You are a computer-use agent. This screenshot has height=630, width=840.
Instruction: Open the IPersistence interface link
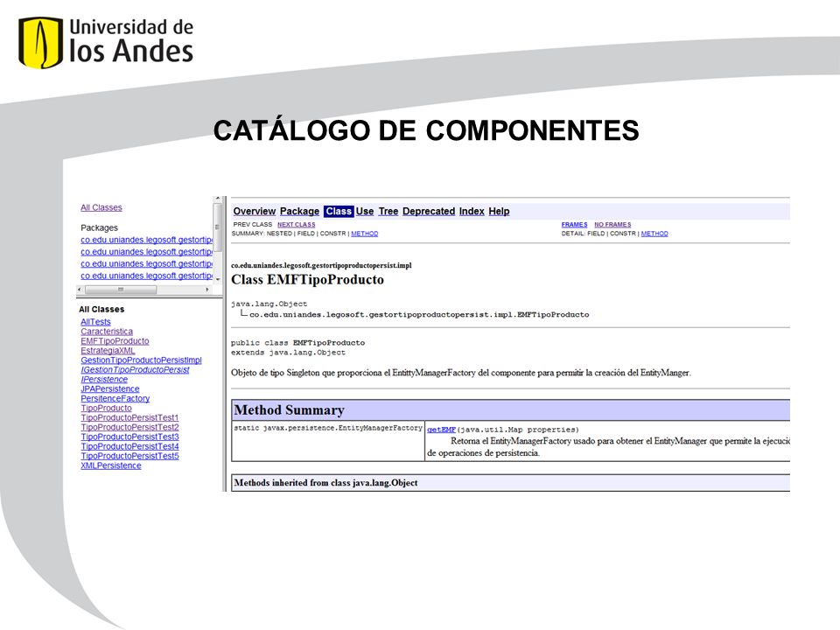click(x=104, y=380)
